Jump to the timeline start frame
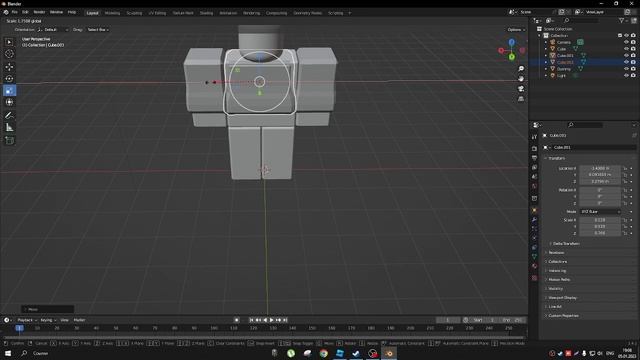The height and width of the screenshot is (360, 640). click(251, 320)
